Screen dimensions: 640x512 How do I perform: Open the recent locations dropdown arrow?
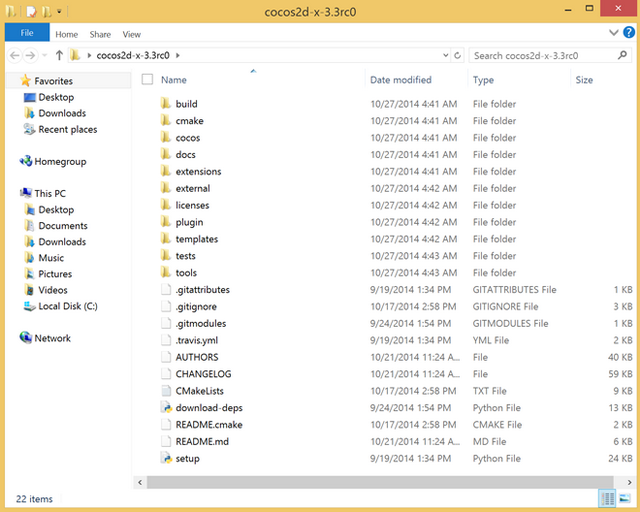coord(45,55)
